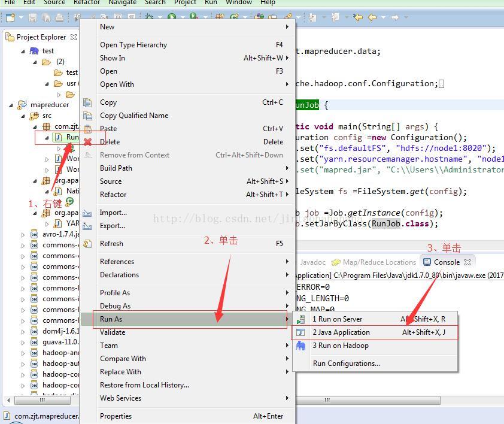Click the editor horizontal scrollbar thumb
The height and width of the screenshot is (424, 504).
pos(367,400)
